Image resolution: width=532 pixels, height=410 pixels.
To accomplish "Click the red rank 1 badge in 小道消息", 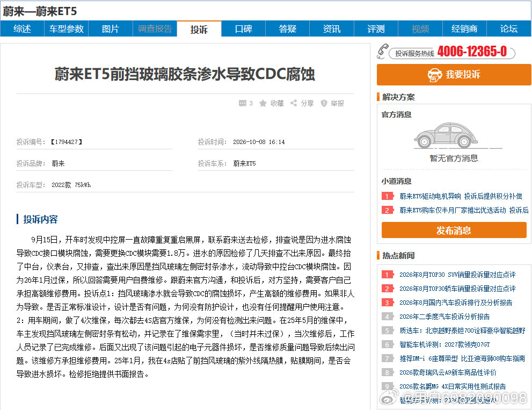I will coord(388,196).
